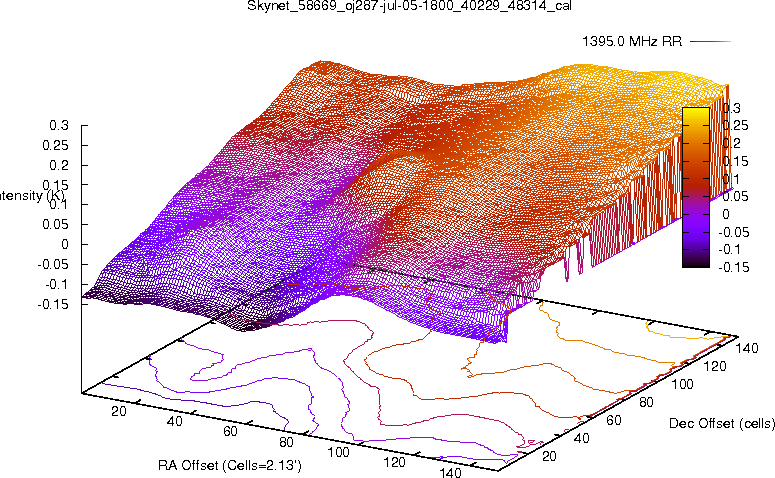
Task: Click the 0.2 label on the color bar
Action: (x=732, y=144)
